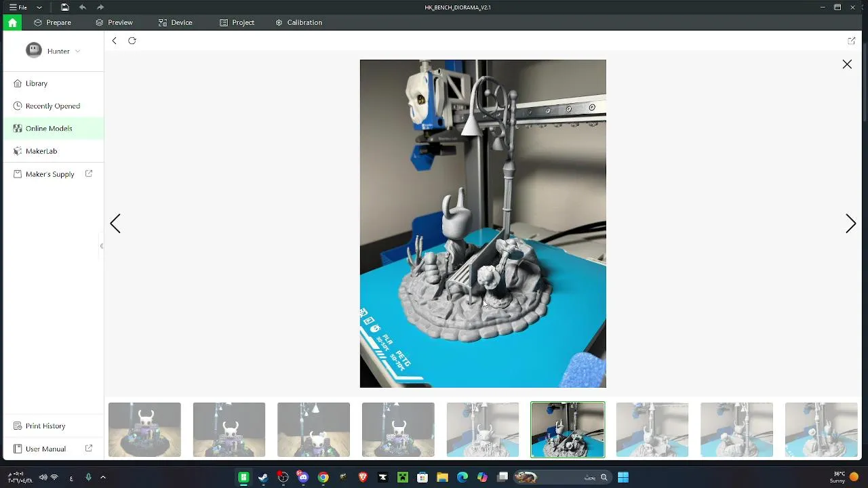Click external link icon beside User Manual
868x488 pixels.
[x=89, y=448]
